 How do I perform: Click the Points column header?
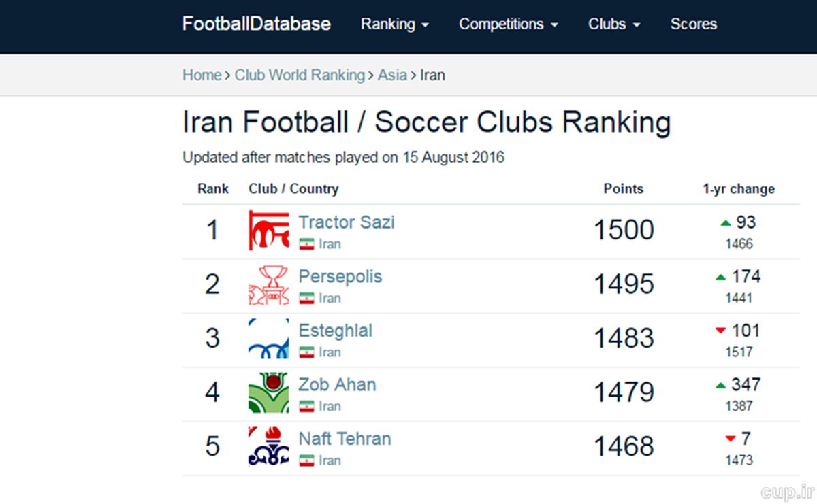point(623,189)
